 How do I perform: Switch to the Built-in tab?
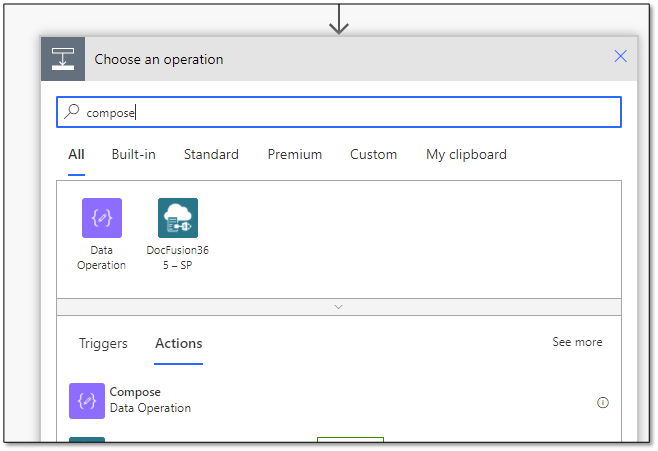[133, 154]
